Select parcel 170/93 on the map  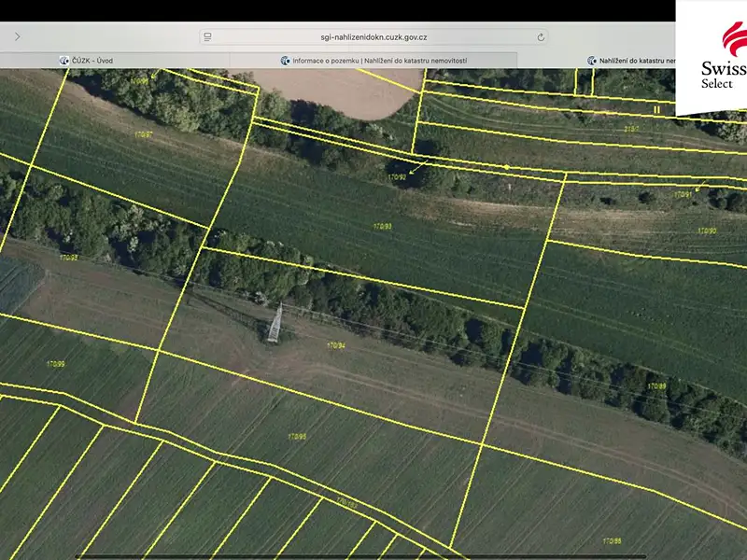(x=382, y=227)
